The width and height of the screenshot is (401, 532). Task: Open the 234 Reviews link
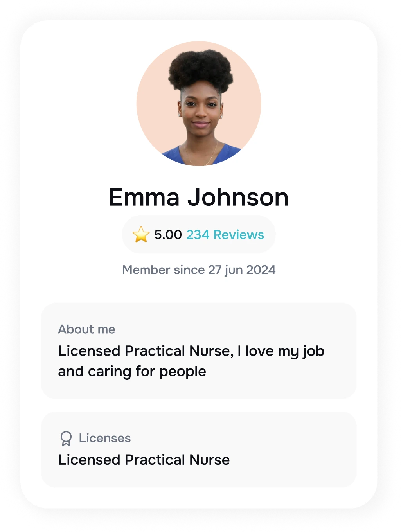click(x=225, y=235)
